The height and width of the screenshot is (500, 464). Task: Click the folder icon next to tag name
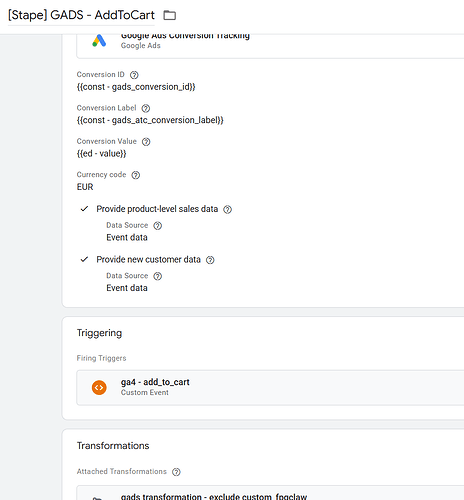point(169,15)
